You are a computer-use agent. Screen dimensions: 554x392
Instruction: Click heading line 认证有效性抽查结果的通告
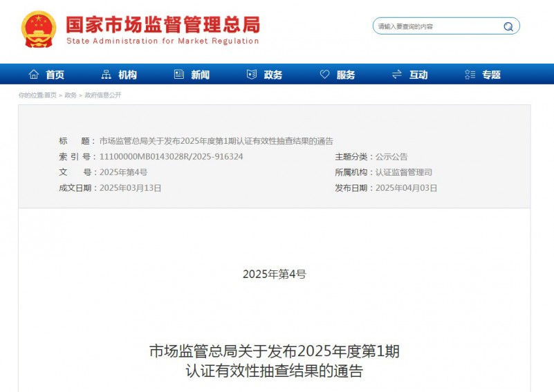(275, 371)
